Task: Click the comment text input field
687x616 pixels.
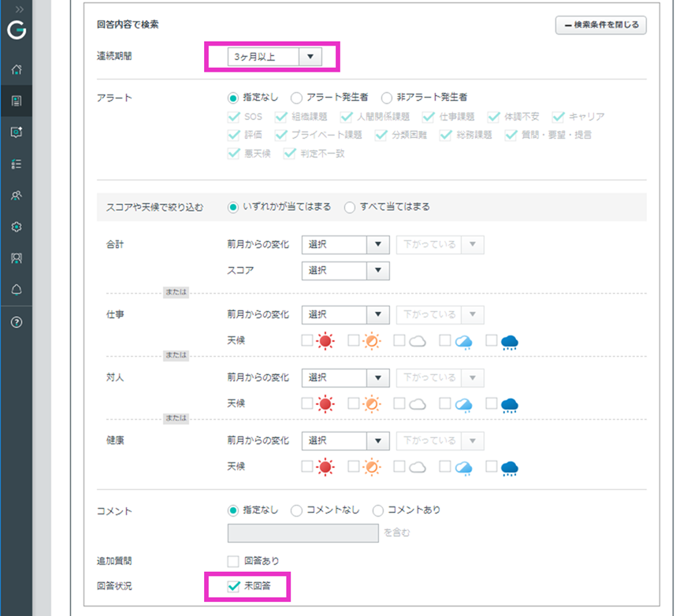Action: 303,533
